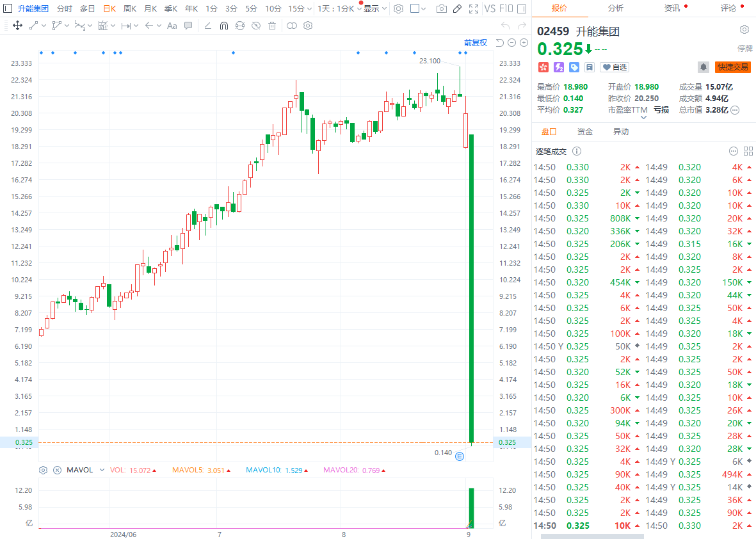Image resolution: width=756 pixels, height=539 pixels.
Task: Open the 显示 display dropdown
Action: click(374, 9)
